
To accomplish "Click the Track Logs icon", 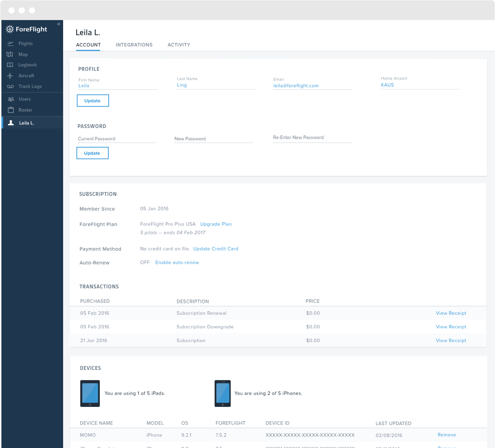I will (10, 87).
